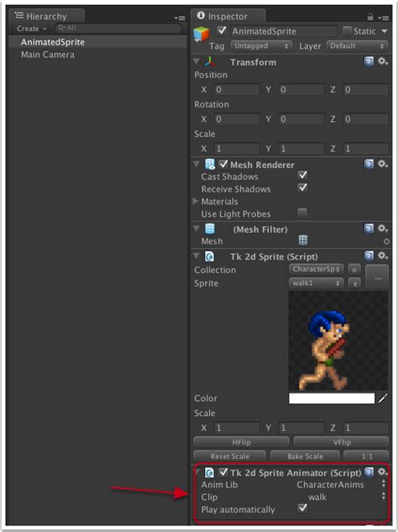Screen dimensions: 398x532
Task: Enable the Static checkbox
Action: tap(347, 31)
